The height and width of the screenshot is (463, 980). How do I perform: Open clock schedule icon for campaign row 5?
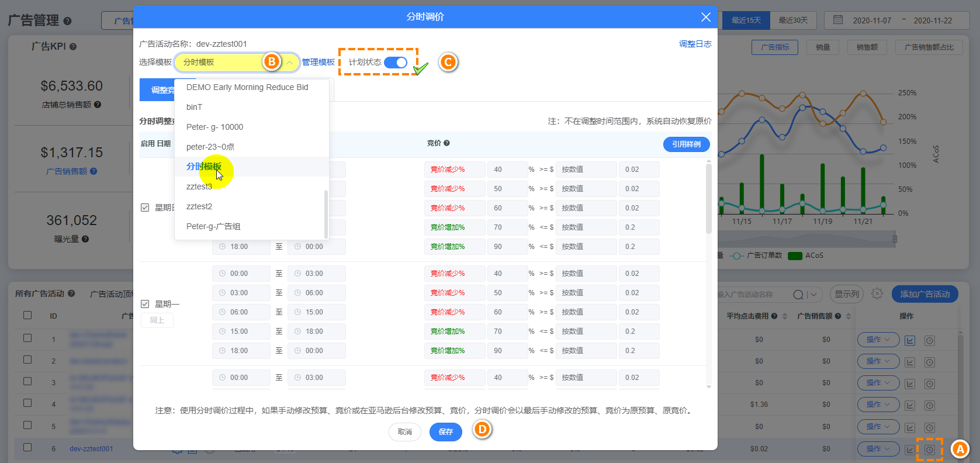930,427
